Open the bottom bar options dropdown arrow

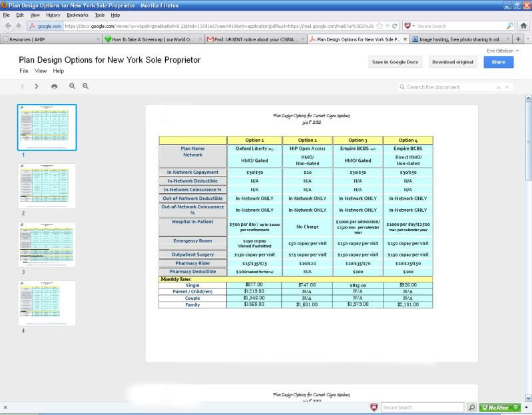point(526,407)
